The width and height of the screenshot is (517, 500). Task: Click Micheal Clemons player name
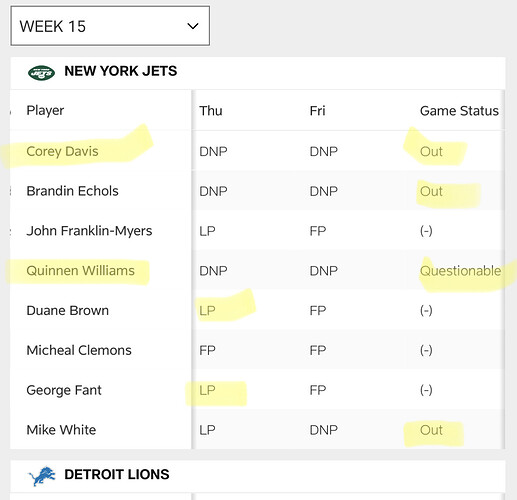click(x=79, y=350)
